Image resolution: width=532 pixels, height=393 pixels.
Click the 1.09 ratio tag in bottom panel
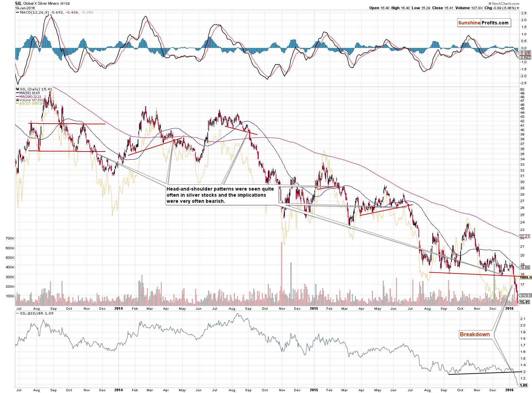[x=524, y=385]
